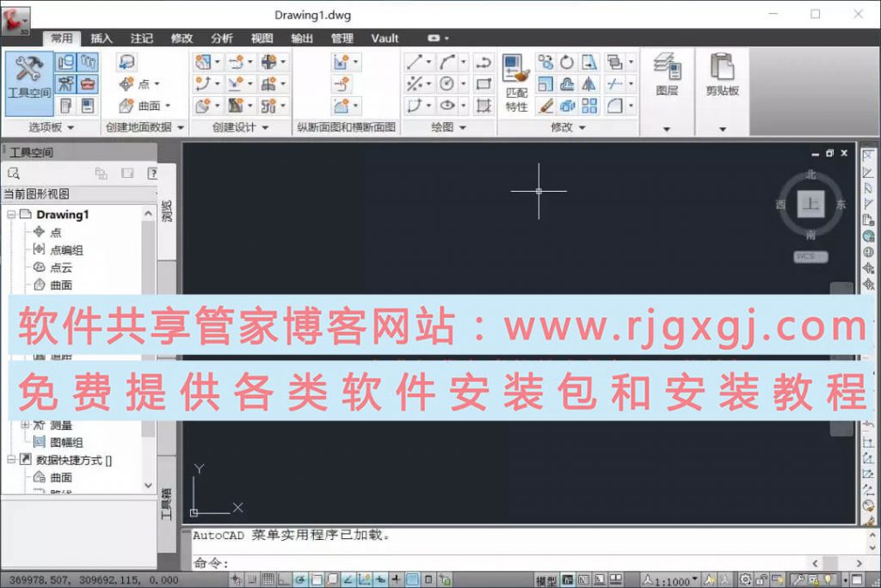Switch to the 插入 ribbon tab
Screen dimensions: 881x588
(x=102, y=38)
